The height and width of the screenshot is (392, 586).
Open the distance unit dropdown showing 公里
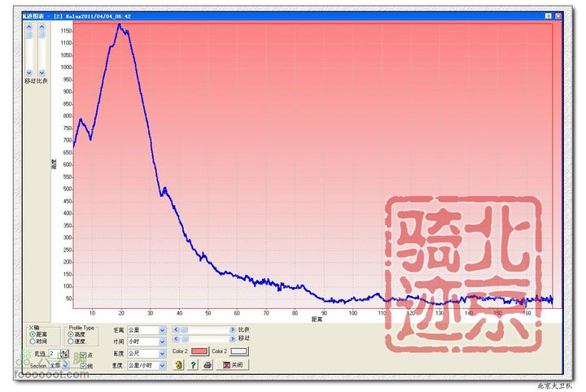click(x=162, y=330)
